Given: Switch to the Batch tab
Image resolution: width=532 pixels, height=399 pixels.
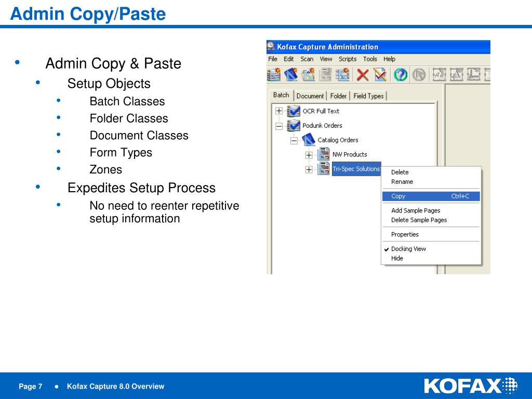Looking at the screenshot, I should [281, 95].
